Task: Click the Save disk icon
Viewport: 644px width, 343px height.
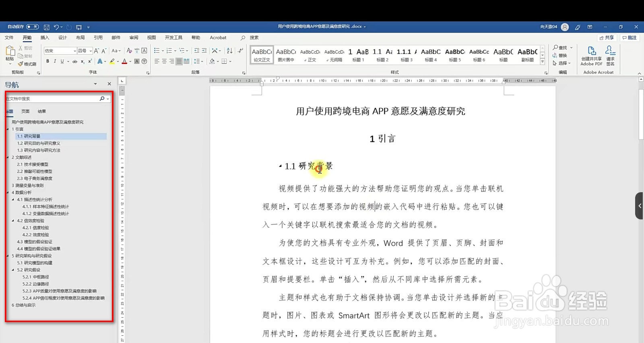Action: click(x=47, y=27)
